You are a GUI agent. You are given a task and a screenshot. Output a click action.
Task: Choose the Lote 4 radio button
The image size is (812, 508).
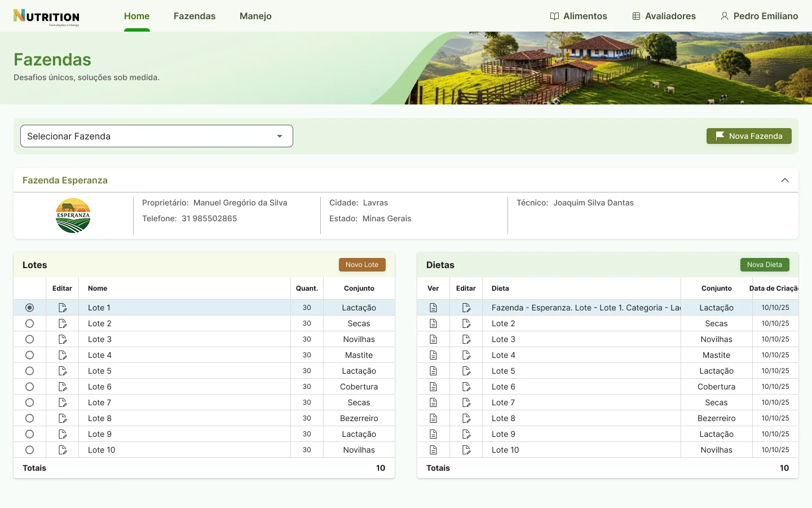click(30, 355)
